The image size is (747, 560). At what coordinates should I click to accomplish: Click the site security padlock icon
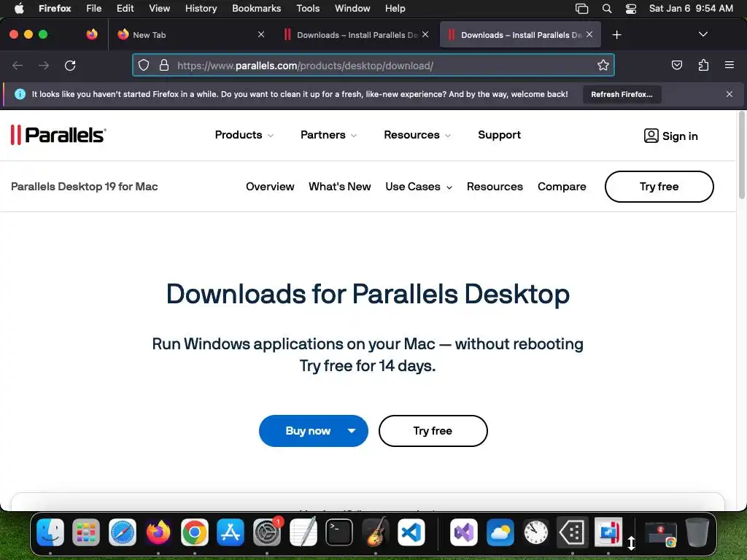(164, 65)
